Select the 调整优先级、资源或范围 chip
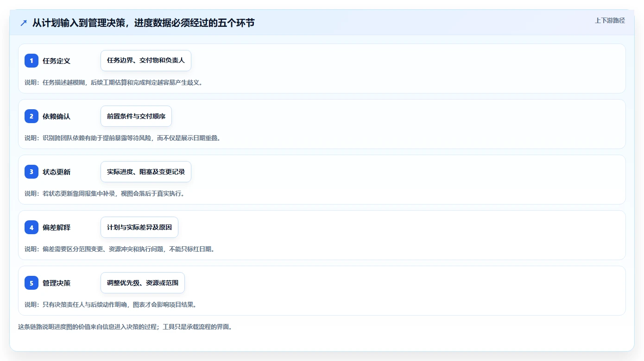The height and width of the screenshot is (361, 644). pyautogui.click(x=143, y=283)
